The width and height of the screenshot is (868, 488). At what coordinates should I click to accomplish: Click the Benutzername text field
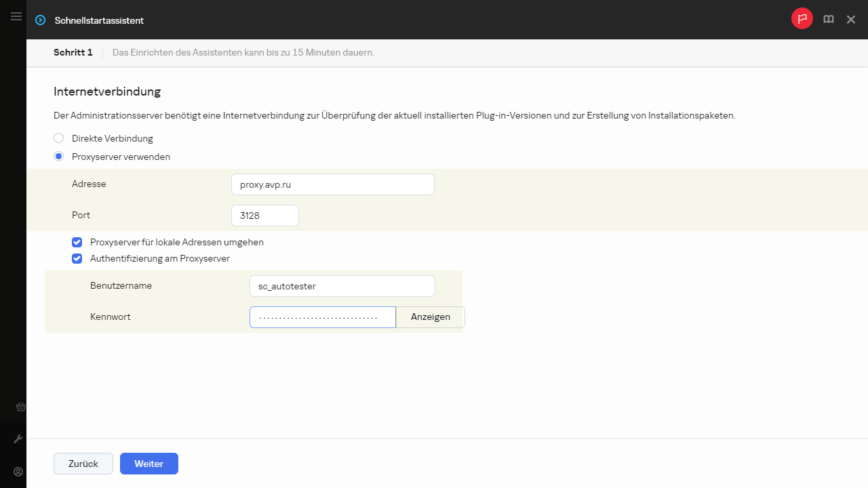[342, 286]
